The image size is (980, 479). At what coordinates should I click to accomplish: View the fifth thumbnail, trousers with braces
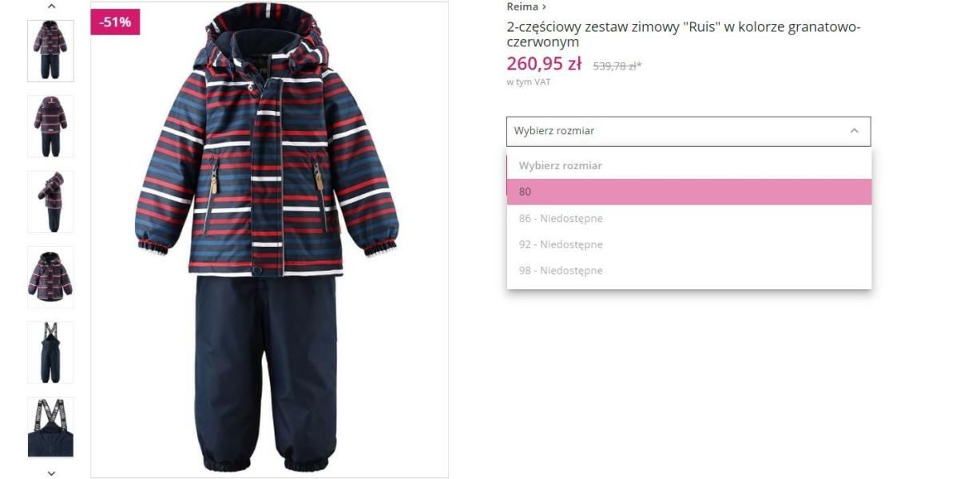pyautogui.click(x=50, y=353)
